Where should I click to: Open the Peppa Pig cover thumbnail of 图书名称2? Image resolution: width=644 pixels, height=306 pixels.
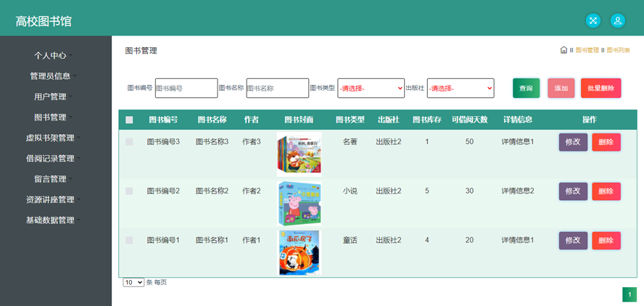pos(299,203)
